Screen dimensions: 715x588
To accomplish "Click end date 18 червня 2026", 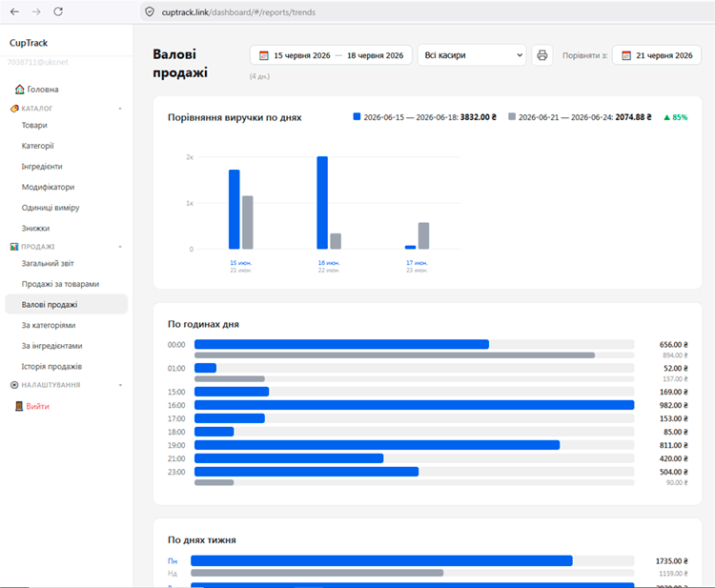I will pos(376,55).
